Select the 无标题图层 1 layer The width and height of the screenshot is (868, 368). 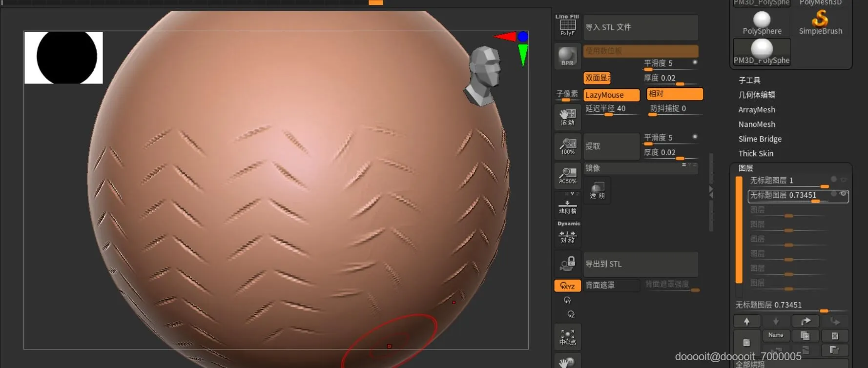pos(798,181)
